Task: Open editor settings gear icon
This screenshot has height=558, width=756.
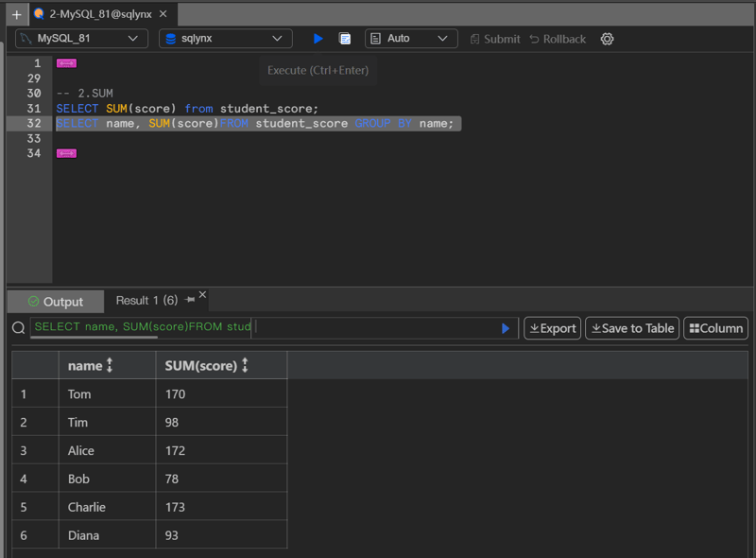Action: point(607,39)
